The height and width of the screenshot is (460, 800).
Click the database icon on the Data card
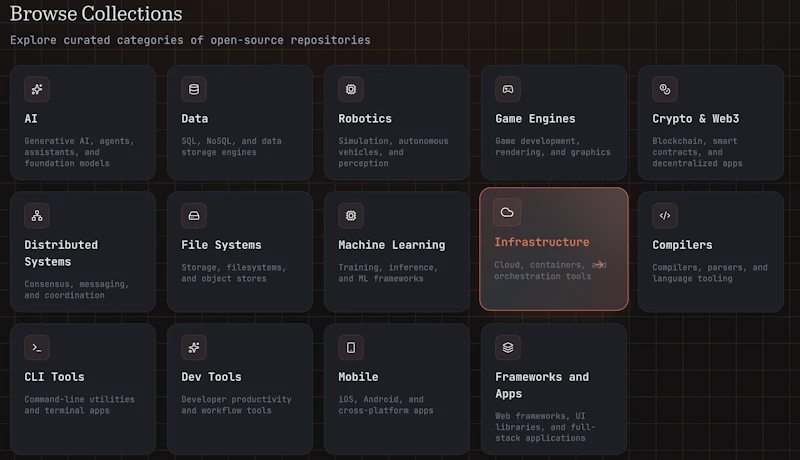pos(194,89)
